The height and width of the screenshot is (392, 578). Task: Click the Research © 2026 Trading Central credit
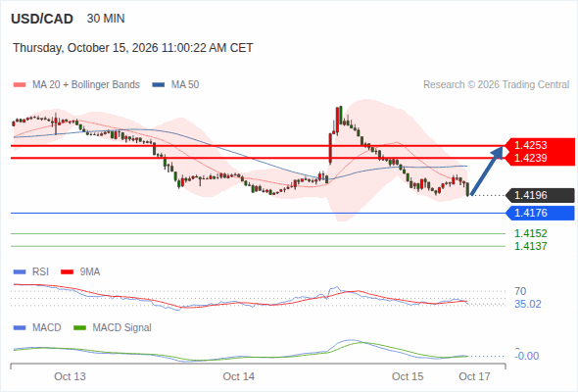click(496, 85)
